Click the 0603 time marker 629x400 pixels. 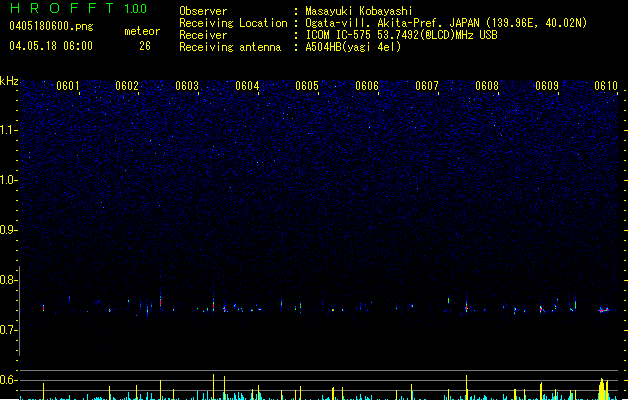tap(187, 86)
